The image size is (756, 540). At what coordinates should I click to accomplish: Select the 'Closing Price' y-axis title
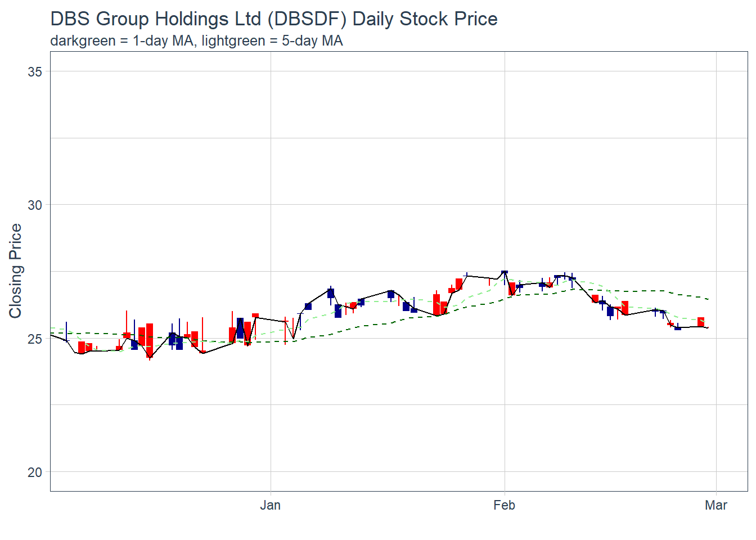(15, 271)
